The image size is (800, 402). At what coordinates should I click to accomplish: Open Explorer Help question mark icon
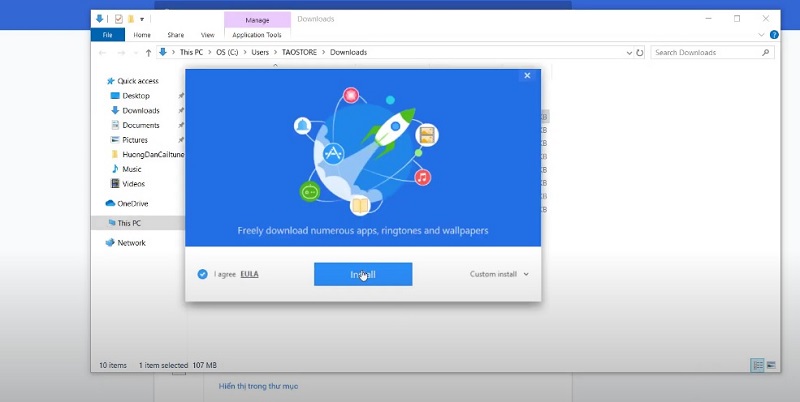(x=774, y=35)
